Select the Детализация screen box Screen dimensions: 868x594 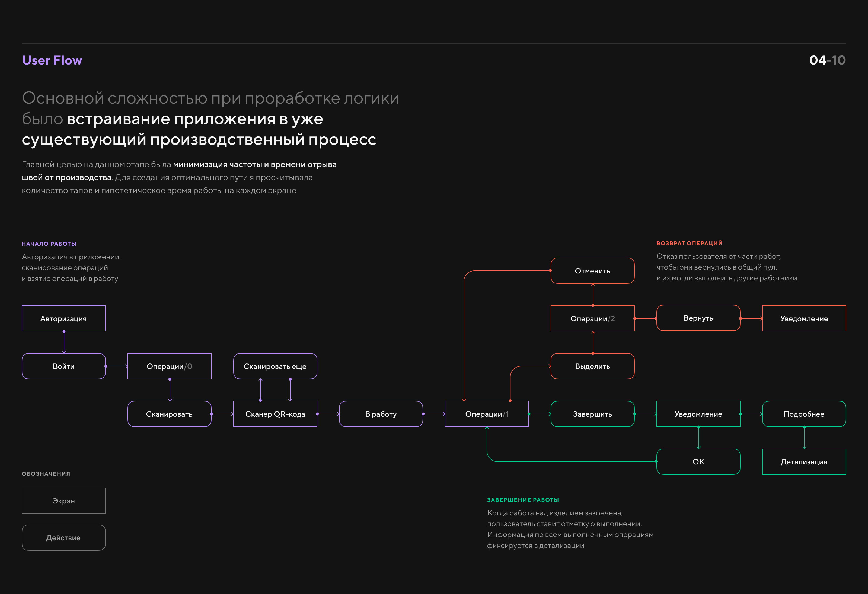tap(804, 462)
